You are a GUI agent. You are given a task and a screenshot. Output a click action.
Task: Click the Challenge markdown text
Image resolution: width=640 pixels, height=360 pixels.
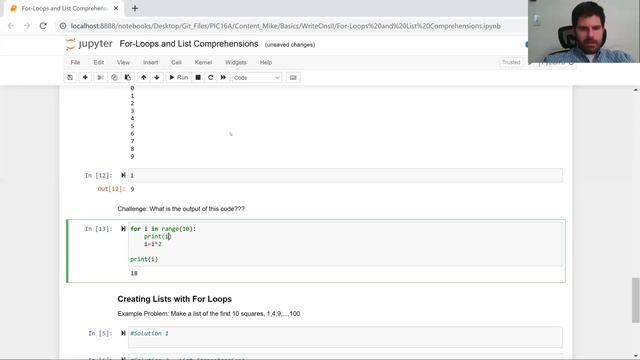coord(181,209)
